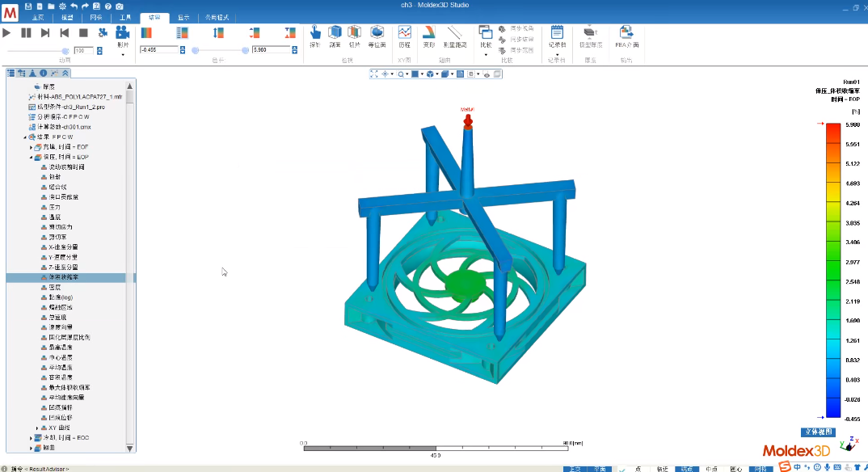868x472 pixels.
Task: Select the 测量距离 measure distance tool
Action: (454, 36)
